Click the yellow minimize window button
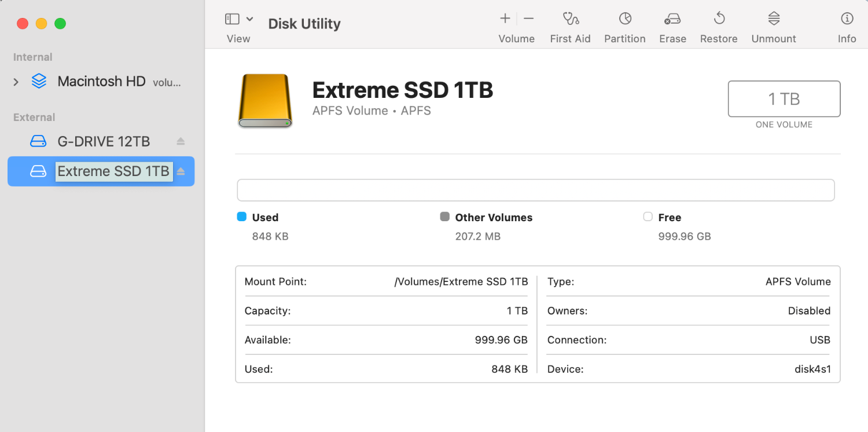The width and height of the screenshot is (868, 432). click(x=42, y=24)
